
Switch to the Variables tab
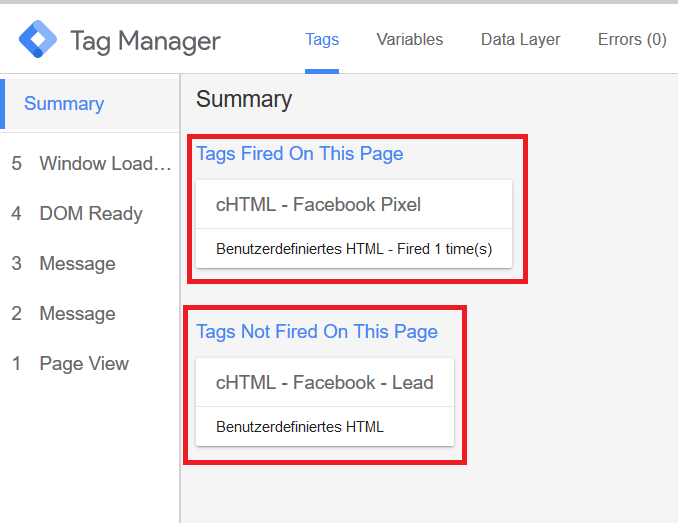(x=409, y=39)
